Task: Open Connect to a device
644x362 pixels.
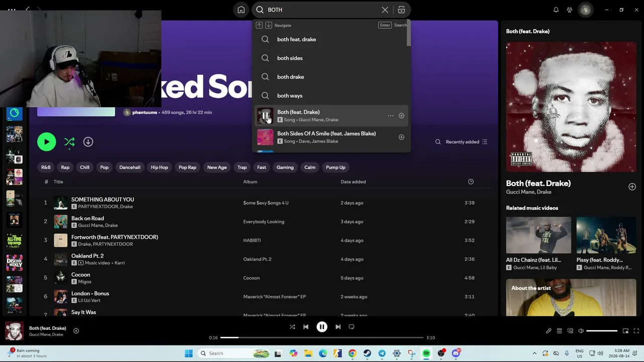Action: coord(570,331)
